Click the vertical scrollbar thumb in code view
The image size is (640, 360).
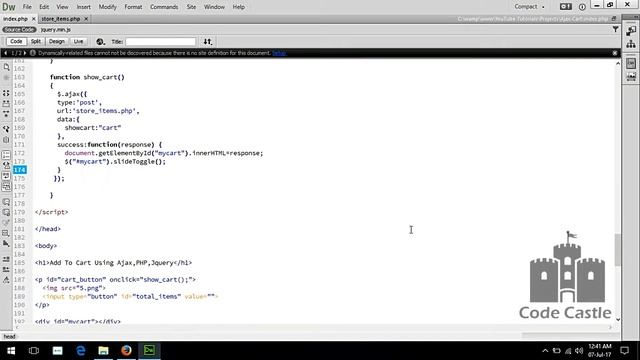pos(618,249)
